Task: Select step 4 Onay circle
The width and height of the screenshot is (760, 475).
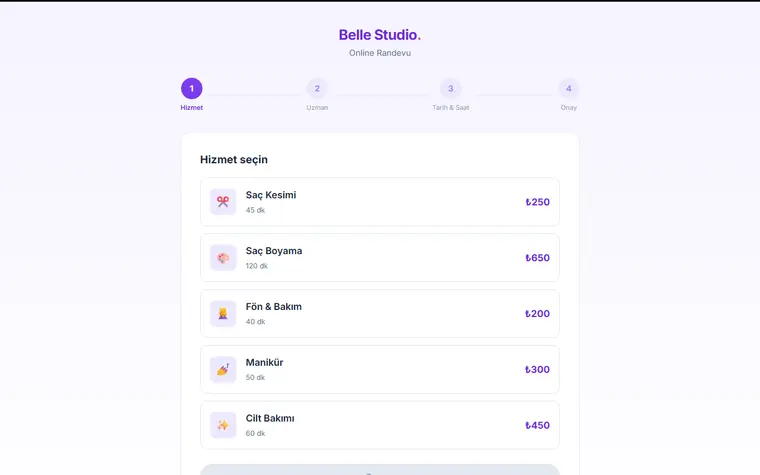Action: 569,88
